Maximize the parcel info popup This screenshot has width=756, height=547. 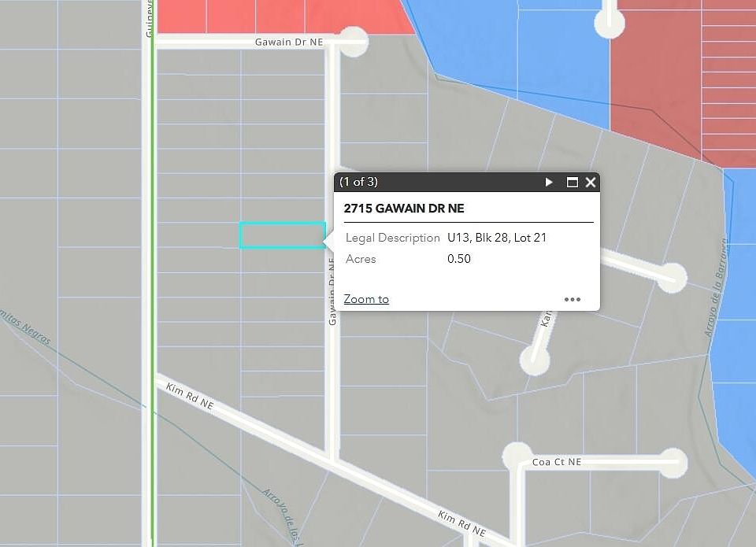572,182
